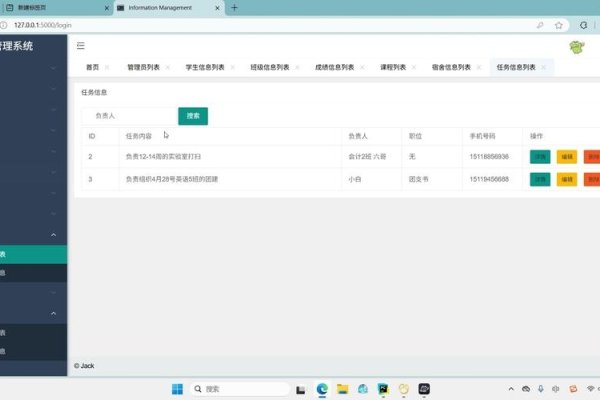This screenshot has height=400, width=600.
Task: Open the 班级信息列表 tab
Action: [x=269, y=67]
